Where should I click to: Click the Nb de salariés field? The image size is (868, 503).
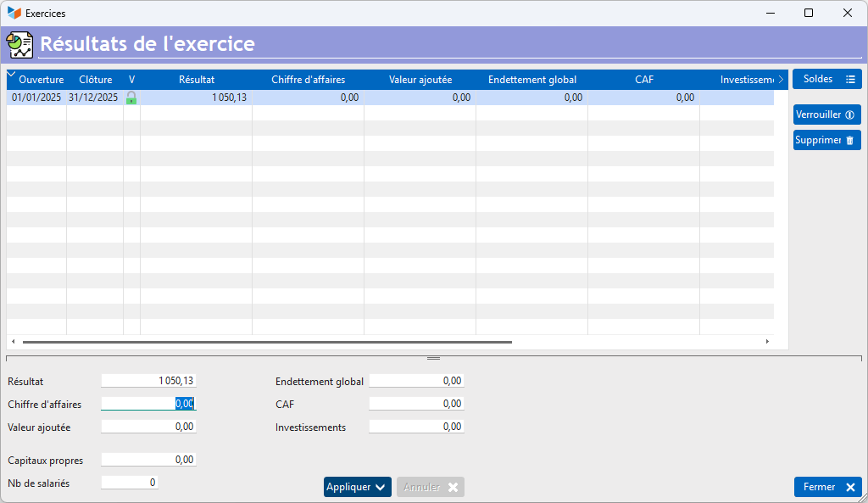pyautogui.click(x=129, y=483)
